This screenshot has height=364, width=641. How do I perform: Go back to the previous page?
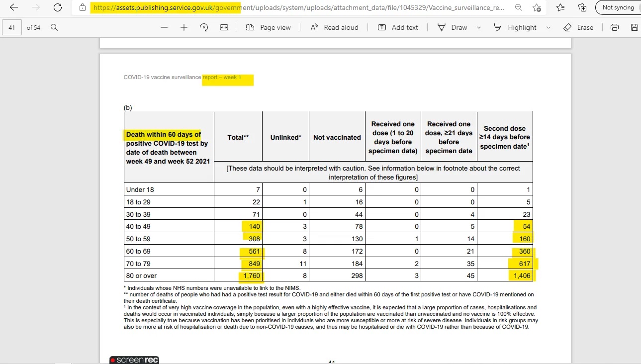click(13, 7)
